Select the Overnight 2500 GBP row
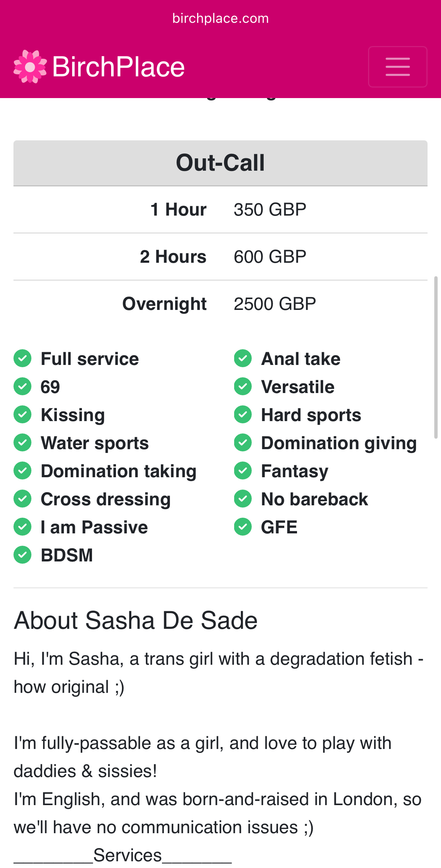 (220, 304)
